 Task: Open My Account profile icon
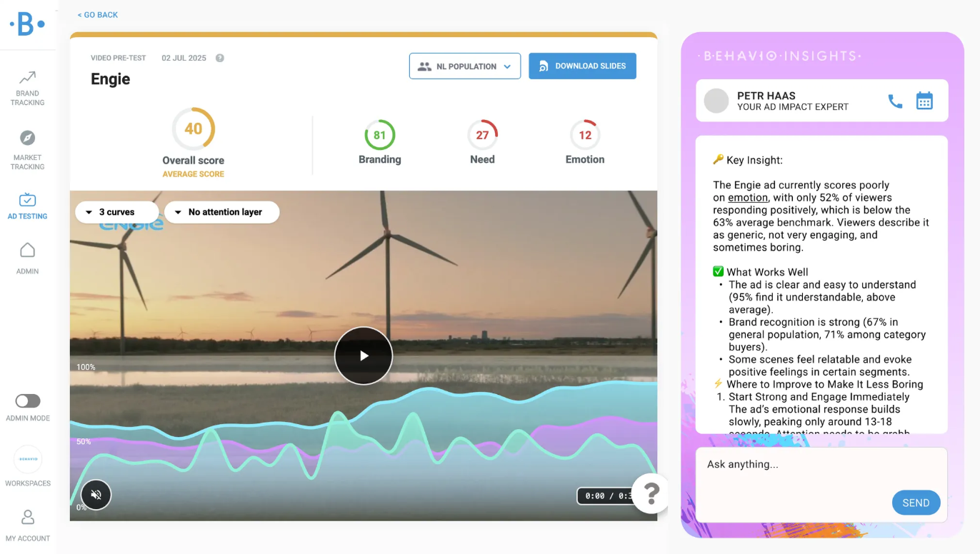coord(27,516)
